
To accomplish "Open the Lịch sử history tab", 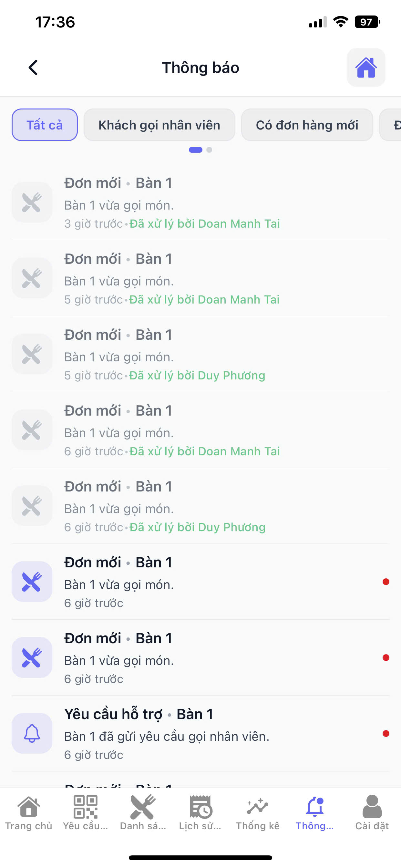I will pos(200,812).
